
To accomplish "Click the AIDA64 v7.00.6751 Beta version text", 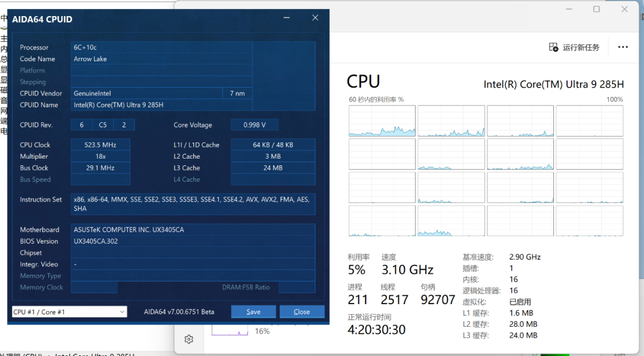I will 179,312.
